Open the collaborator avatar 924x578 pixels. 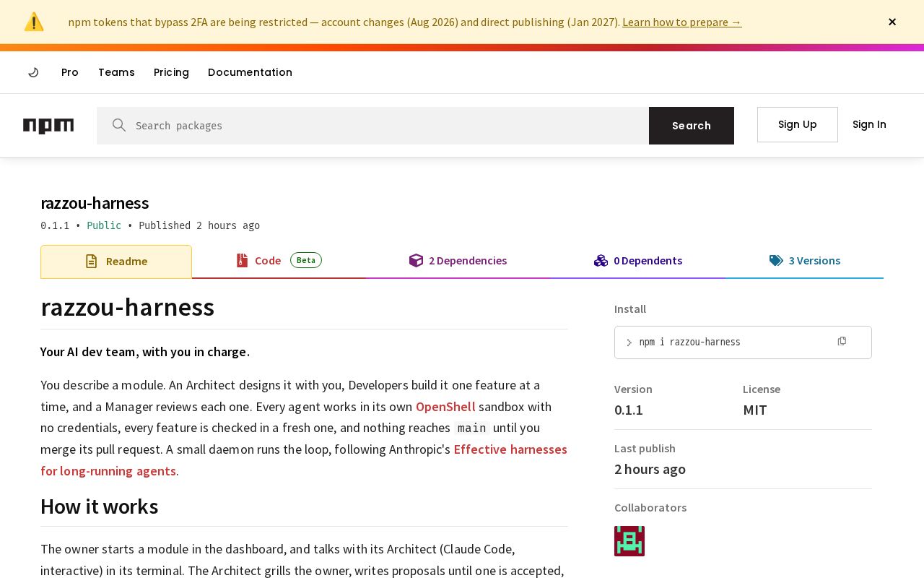629,541
